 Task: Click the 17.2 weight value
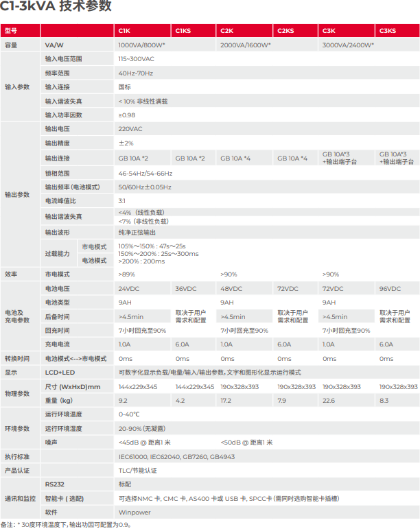click(226, 401)
